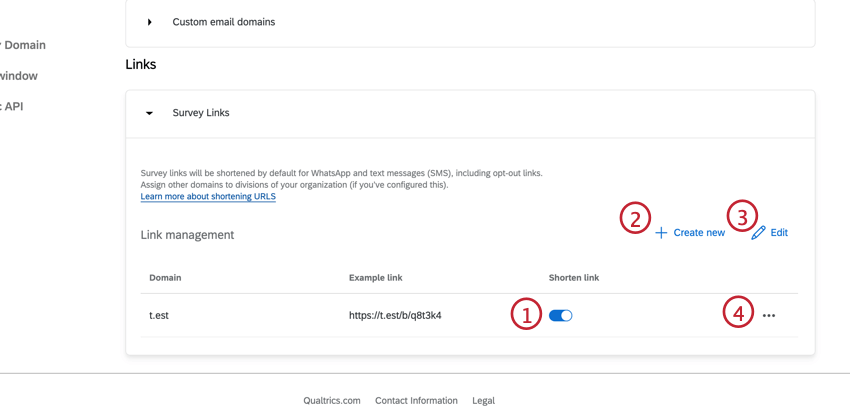Collapse the Survey Links section
The image size is (850, 419).
click(x=150, y=114)
